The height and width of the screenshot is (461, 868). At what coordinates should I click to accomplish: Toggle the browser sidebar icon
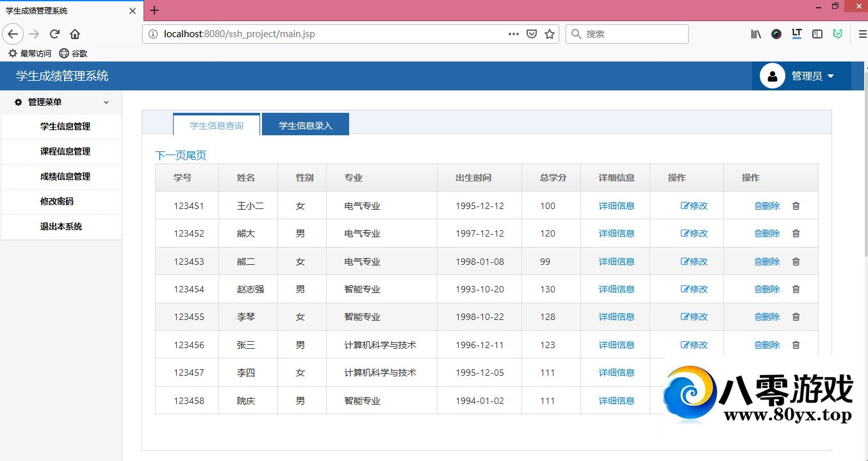[x=817, y=34]
